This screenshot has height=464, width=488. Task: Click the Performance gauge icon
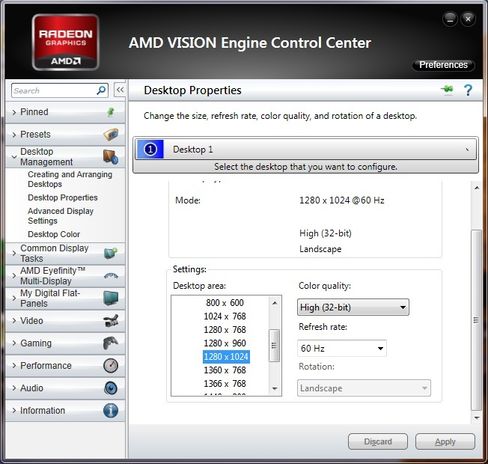[x=111, y=365]
